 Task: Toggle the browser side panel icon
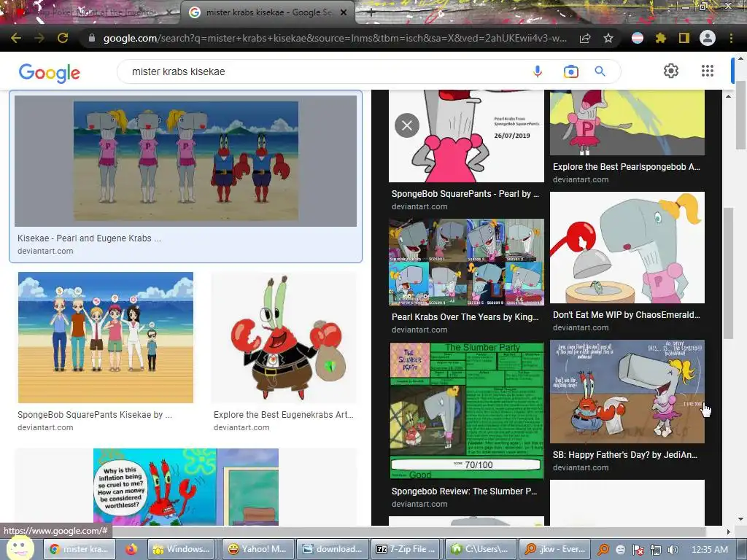coord(684,38)
